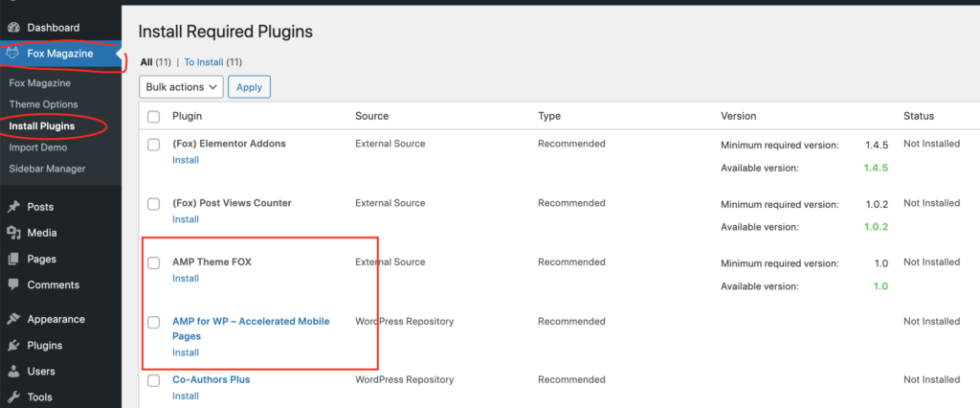Open Fox Magazine submenu entry
Viewport: 980px width, 408px height.
click(40, 83)
